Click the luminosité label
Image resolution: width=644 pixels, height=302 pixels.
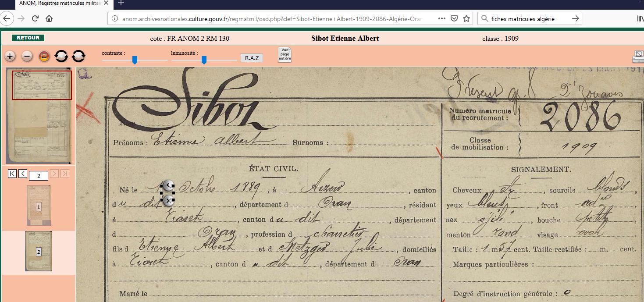click(x=185, y=53)
